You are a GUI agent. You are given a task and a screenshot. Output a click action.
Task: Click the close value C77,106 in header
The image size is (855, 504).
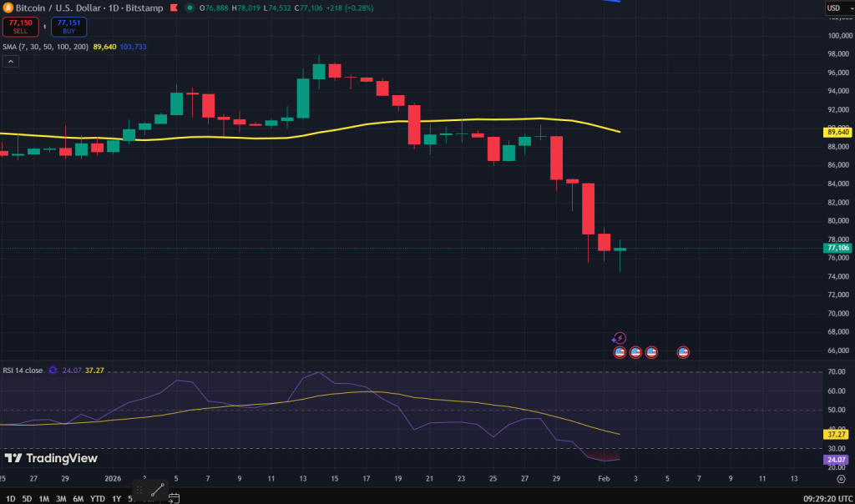coord(308,8)
